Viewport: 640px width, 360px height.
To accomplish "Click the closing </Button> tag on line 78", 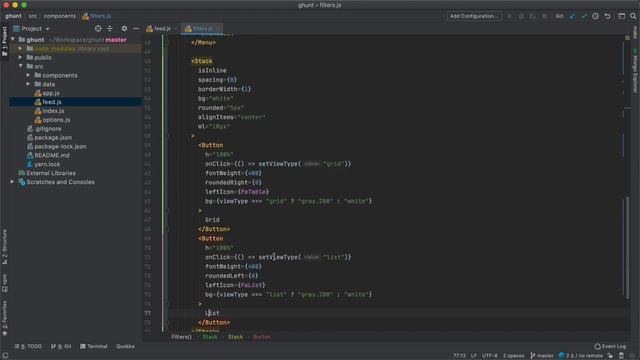I will 214,322.
